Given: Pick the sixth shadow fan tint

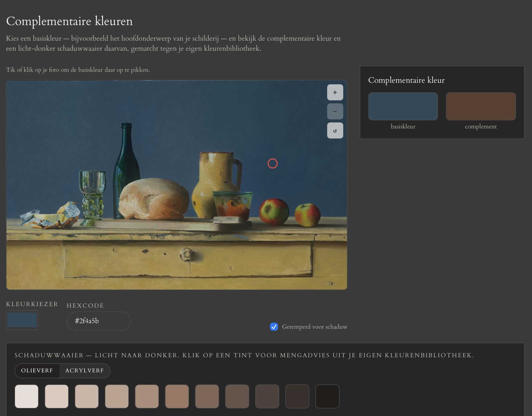Looking at the screenshot, I should pos(177,396).
